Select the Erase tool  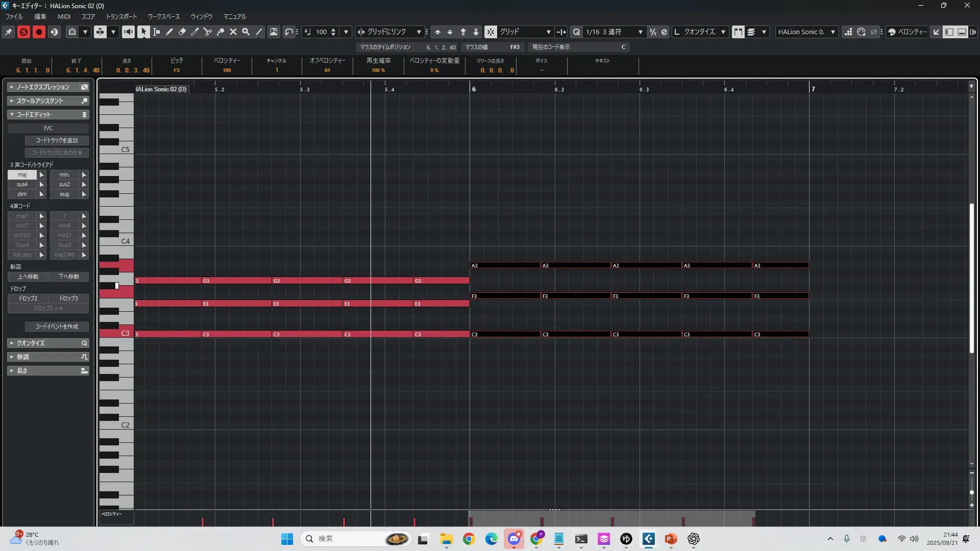click(x=182, y=32)
